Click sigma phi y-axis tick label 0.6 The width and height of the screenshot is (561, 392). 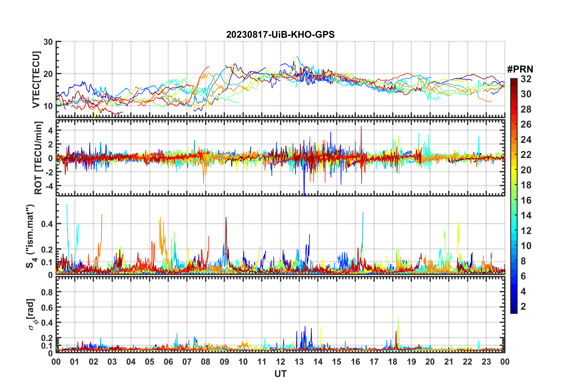[47, 307]
